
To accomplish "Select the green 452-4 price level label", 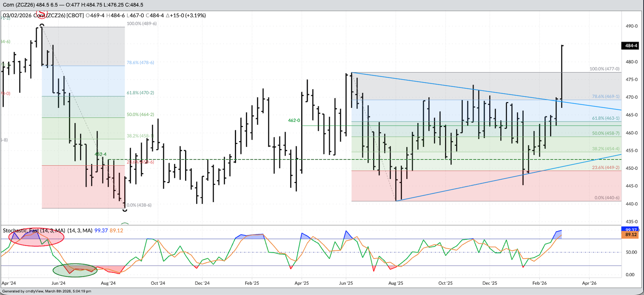I will point(100,154).
